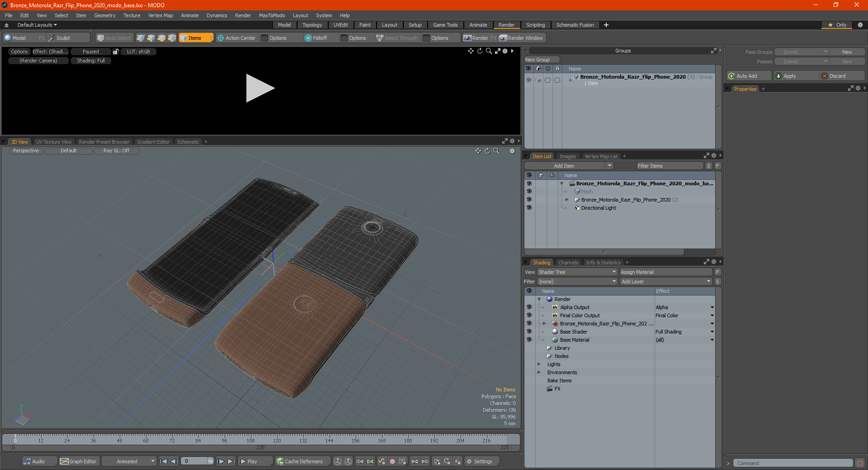Click Cache Deformers button
This screenshot has width=868, height=470.
302,461
